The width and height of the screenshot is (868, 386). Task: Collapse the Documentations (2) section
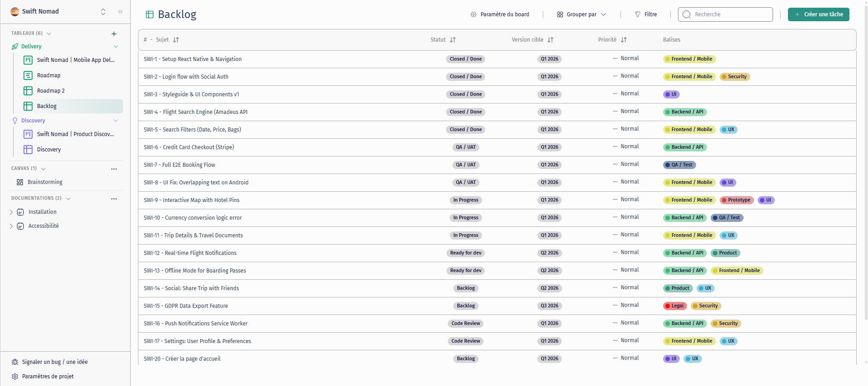(x=68, y=198)
